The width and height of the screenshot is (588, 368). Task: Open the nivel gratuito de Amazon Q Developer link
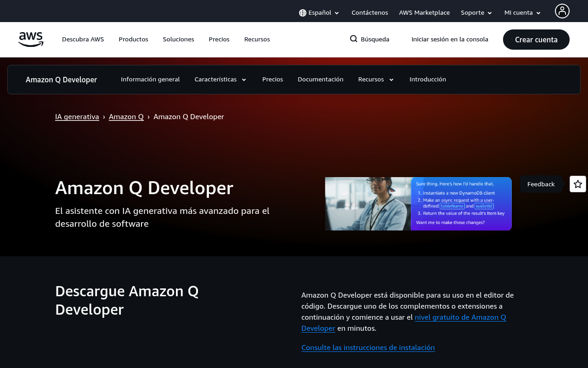point(459,316)
